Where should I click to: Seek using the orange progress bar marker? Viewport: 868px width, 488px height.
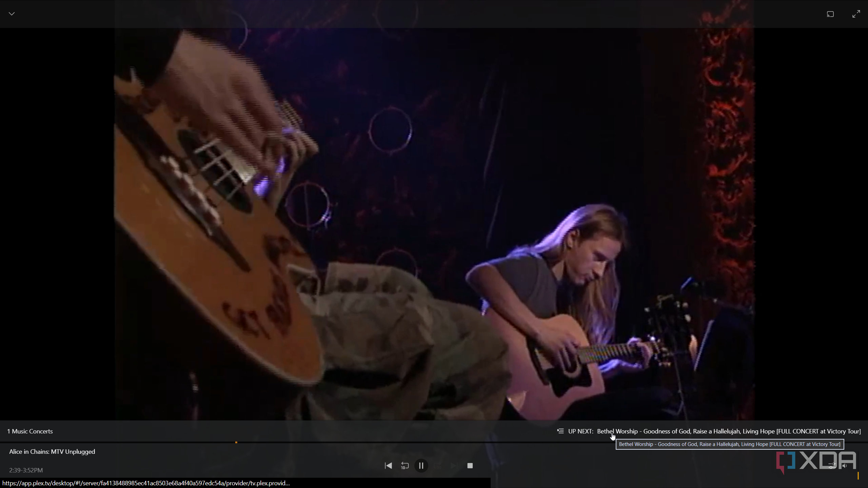click(236, 442)
